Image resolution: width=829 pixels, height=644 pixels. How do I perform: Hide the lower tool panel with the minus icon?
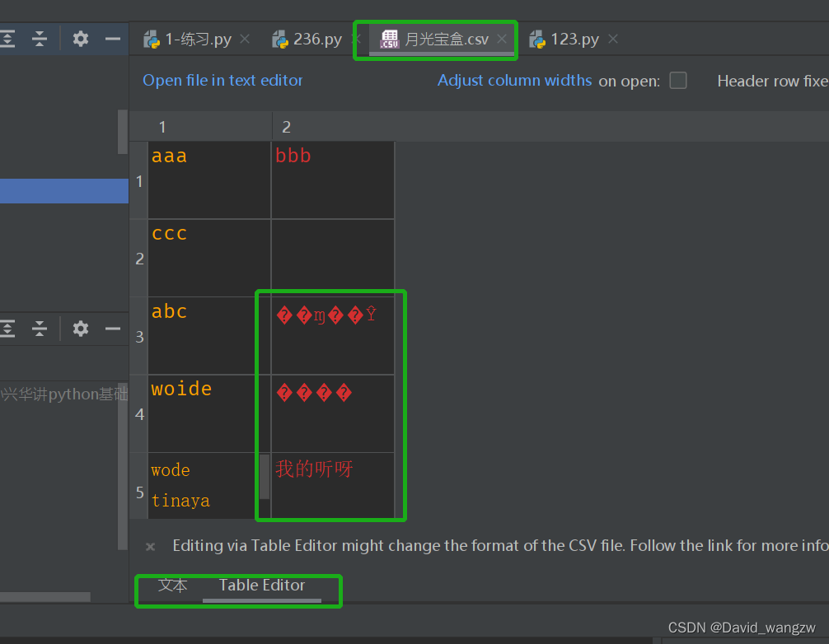pyautogui.click(x=113, y=329)
